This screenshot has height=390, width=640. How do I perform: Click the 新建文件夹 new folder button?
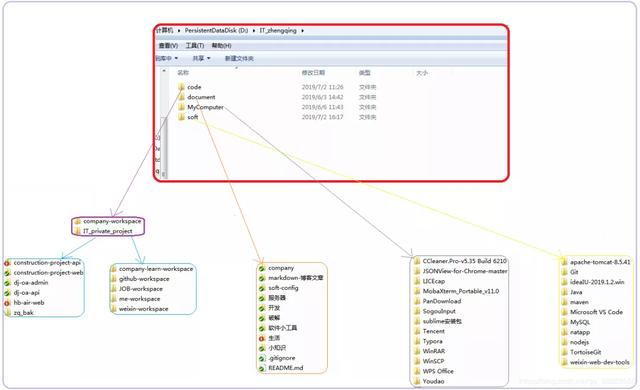[239, 59]
